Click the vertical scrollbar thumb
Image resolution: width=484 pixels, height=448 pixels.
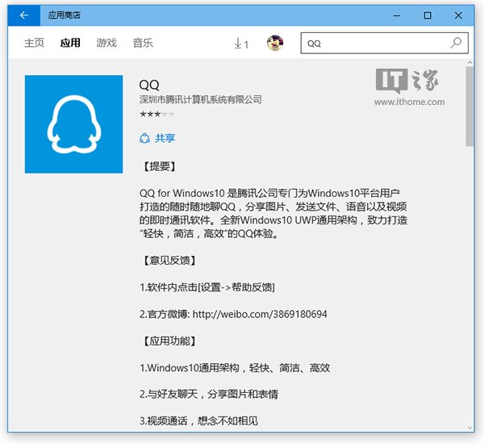point(469,106)
